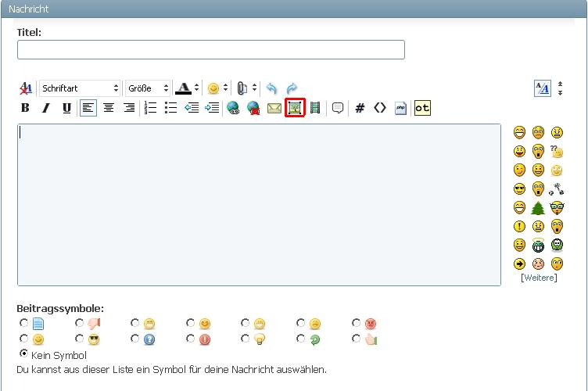The width and height of the screenshot is (588, 391).
Task: Select the 'Kein Symbol' radio button
Action: pyautogui.click(x=24, y=353)
